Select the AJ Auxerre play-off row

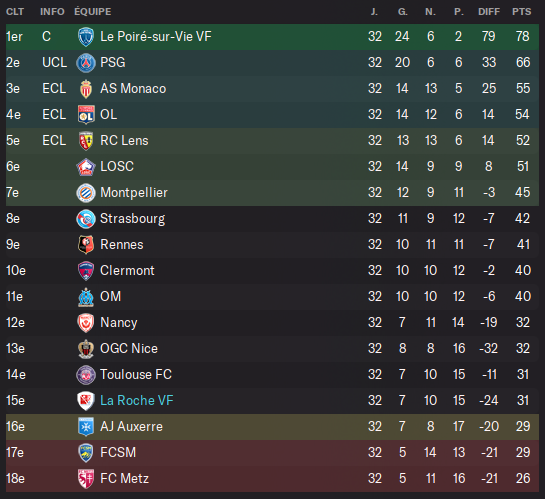272,427
